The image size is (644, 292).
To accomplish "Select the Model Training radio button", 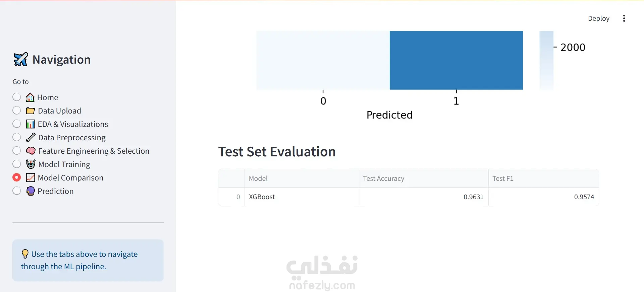I will click(16, 164).
